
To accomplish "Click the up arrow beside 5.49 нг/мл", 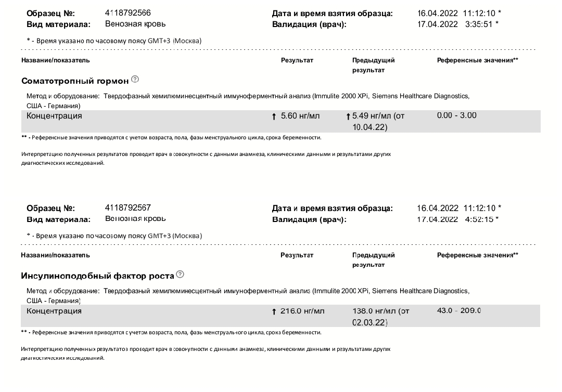I will 348,116.
